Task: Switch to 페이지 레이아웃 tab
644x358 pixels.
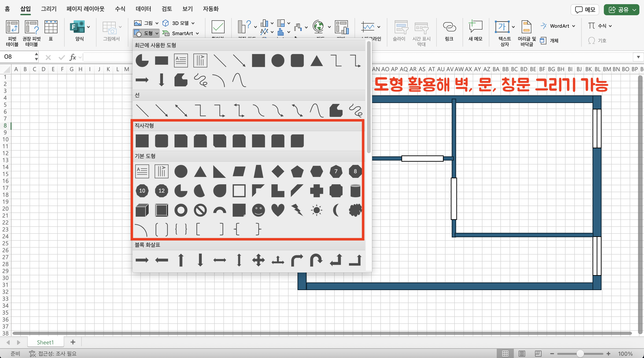Action: point(85,9)
